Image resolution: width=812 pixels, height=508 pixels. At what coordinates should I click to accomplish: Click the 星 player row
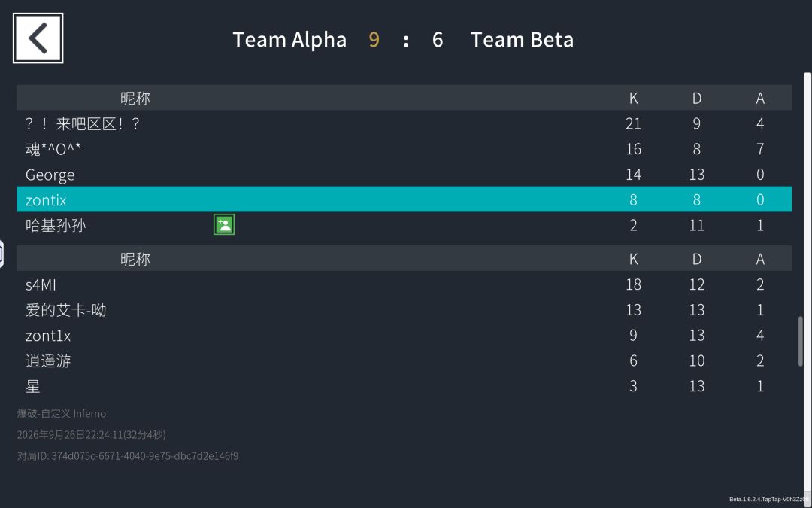click(404, 385)
